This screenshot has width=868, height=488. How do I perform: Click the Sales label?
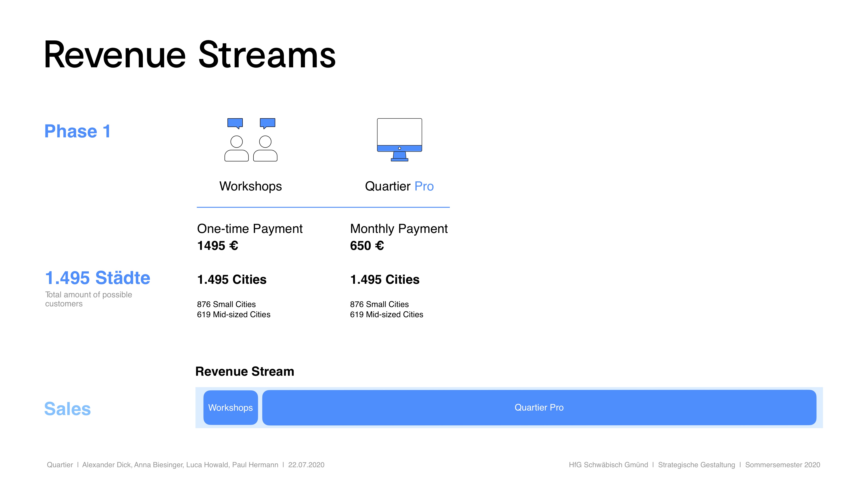click(67, 408)
